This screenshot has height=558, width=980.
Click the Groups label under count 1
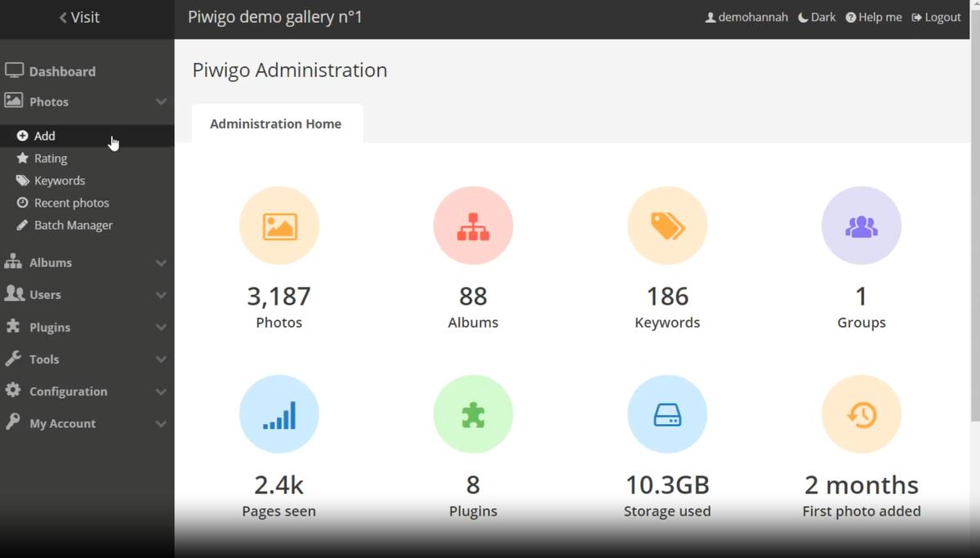[x=862, y=323]
